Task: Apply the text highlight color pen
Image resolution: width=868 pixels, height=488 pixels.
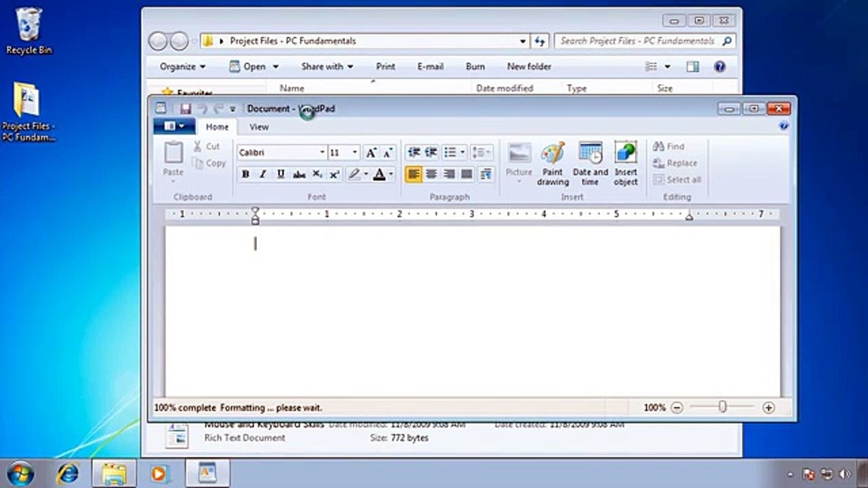Action: [x=353, y=174]
